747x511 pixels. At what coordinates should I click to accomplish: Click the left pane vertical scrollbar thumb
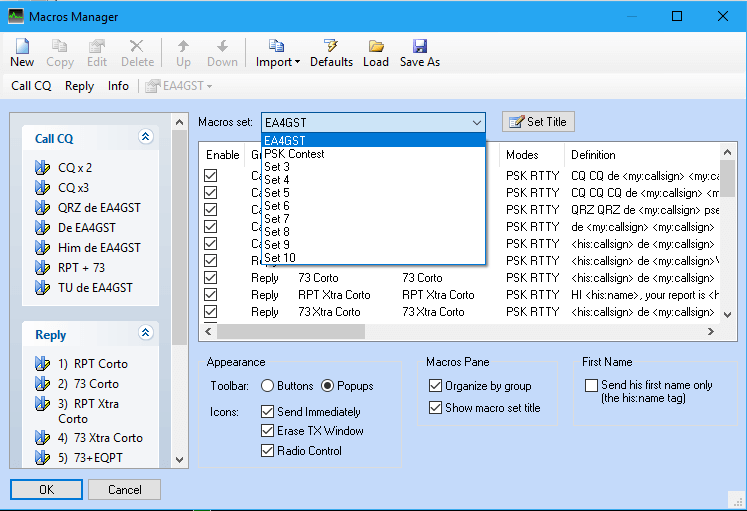pos(179,237)
